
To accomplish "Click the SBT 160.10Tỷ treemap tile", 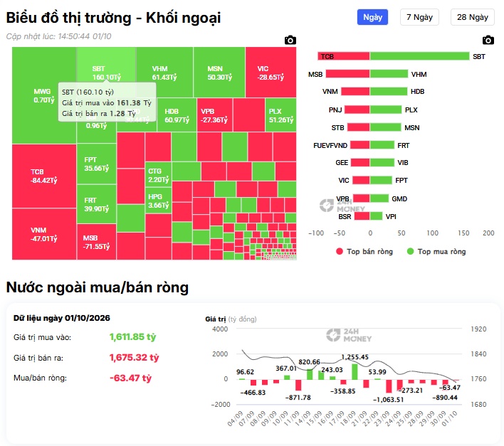I will pyautogui.click(x=106, y=64).
